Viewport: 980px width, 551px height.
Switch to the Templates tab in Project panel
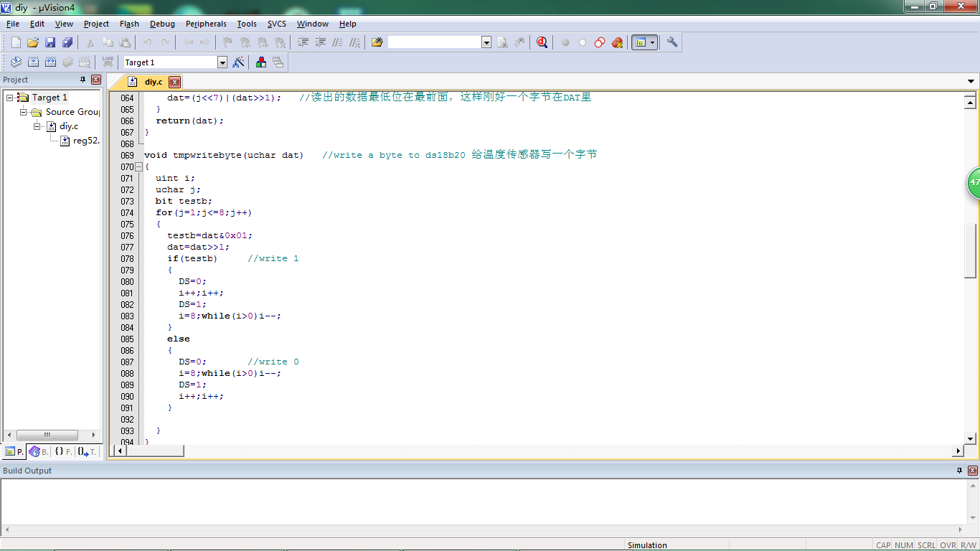coord(87,451)
